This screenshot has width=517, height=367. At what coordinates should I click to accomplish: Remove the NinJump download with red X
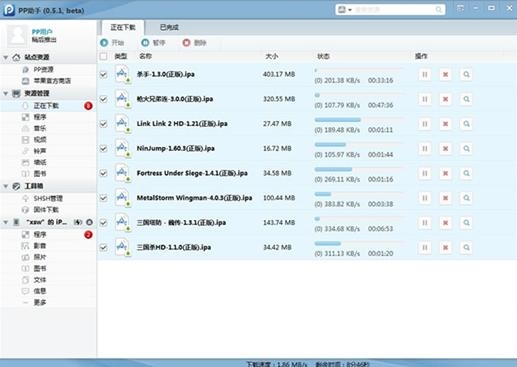click(445, 149)
